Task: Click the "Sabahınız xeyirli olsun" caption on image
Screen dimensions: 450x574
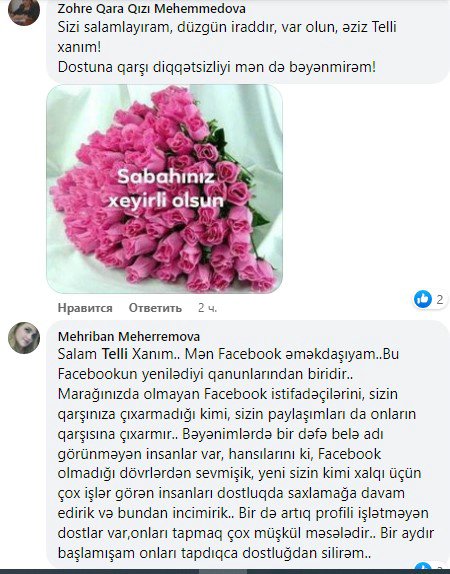Action: [166, 189]
